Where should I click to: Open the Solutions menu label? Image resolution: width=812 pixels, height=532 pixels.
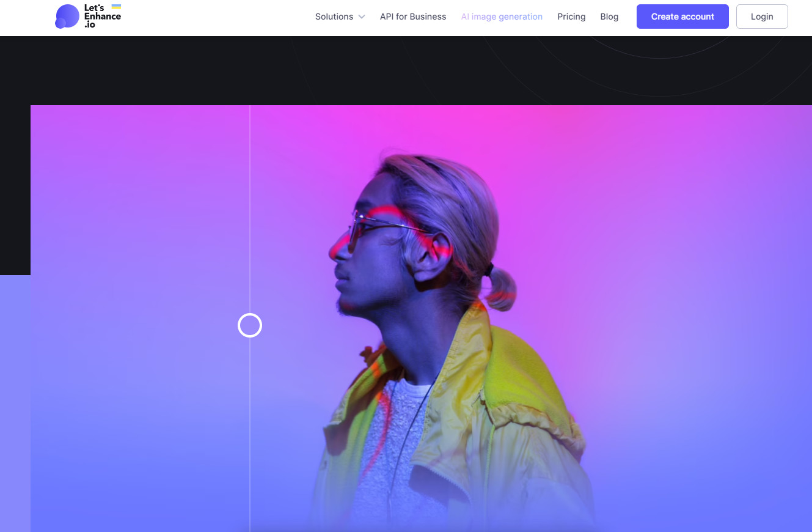coord(334,17)
